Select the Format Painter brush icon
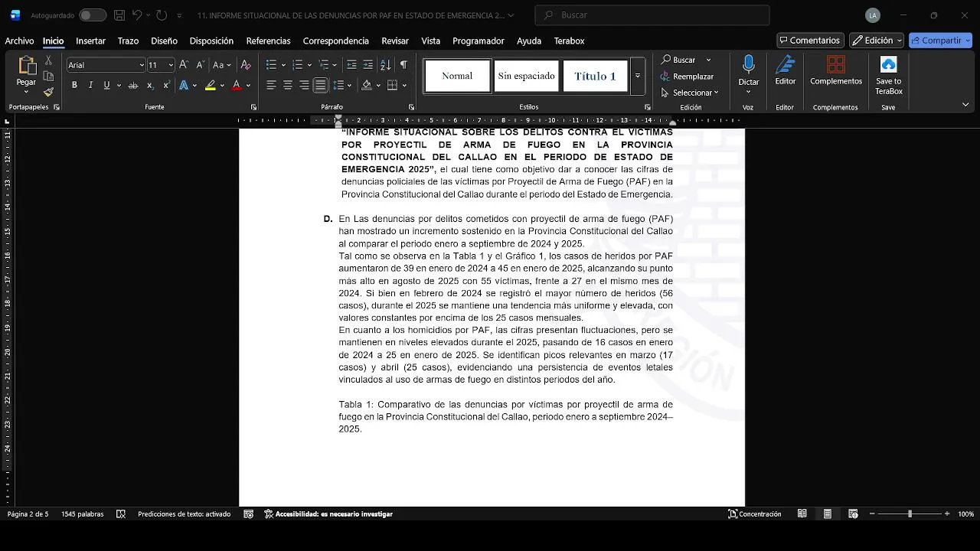The height and width of the screenshot is (551, 980). 48,92
